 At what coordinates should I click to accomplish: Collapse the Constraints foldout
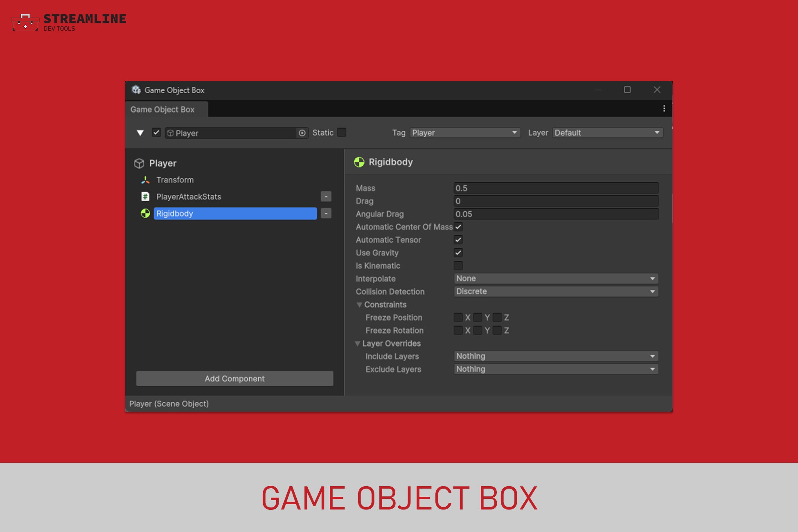(x=359, y=305)
